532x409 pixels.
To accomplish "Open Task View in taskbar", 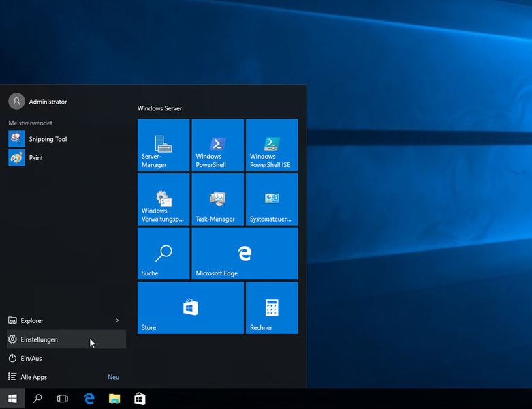I will click(63, 399).
